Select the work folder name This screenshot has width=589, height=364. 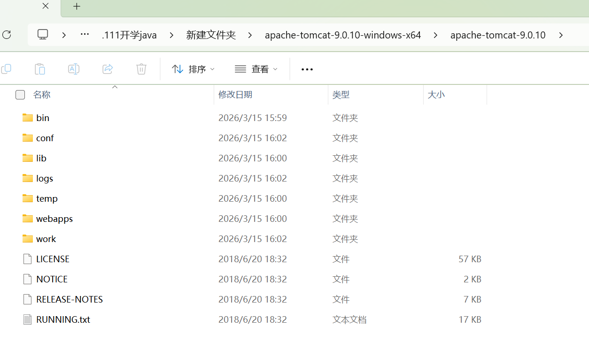click(x=46, y=239)
